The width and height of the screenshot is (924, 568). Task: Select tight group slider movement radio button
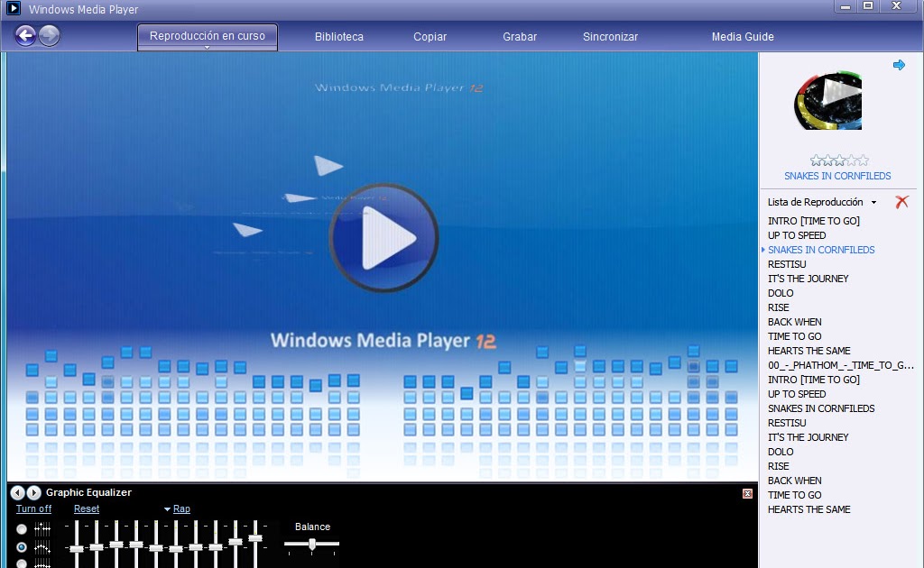[x=22, y=563]
